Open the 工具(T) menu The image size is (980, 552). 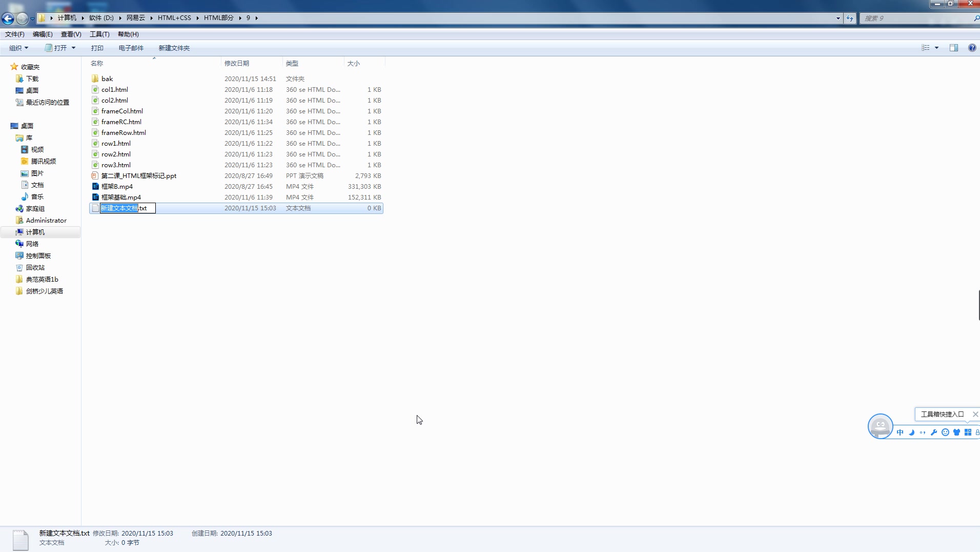click(x=99, y=34)
